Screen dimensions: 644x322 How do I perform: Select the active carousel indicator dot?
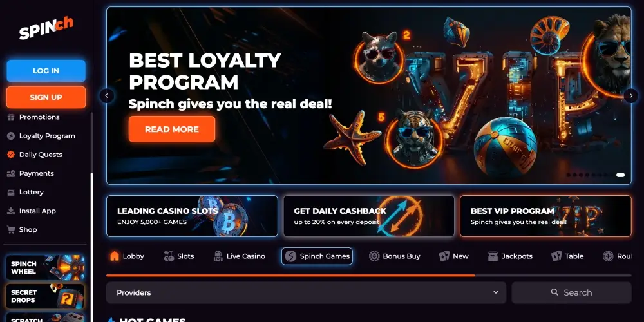coord(620,175)
